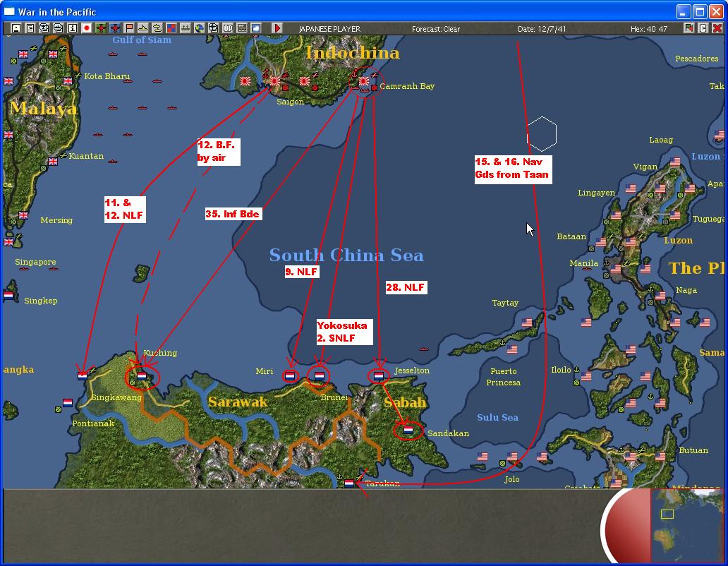Click the gray ship dock toolbar icon

(186, 28)
